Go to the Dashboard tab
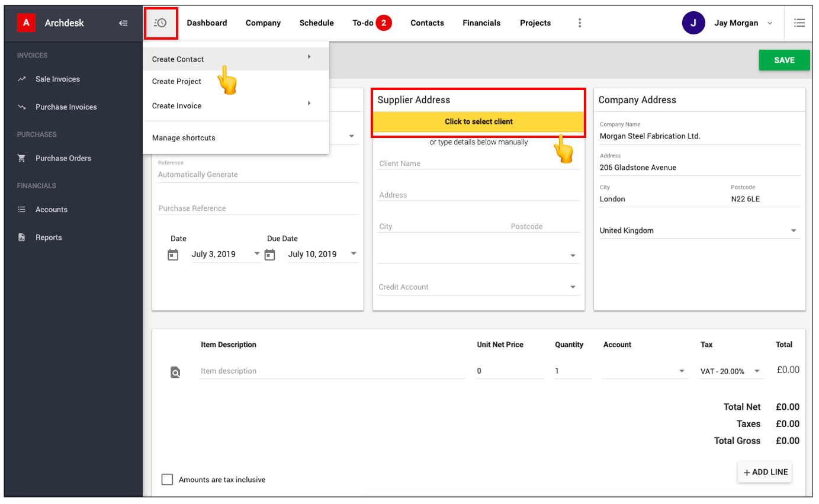 click(207, 23)
